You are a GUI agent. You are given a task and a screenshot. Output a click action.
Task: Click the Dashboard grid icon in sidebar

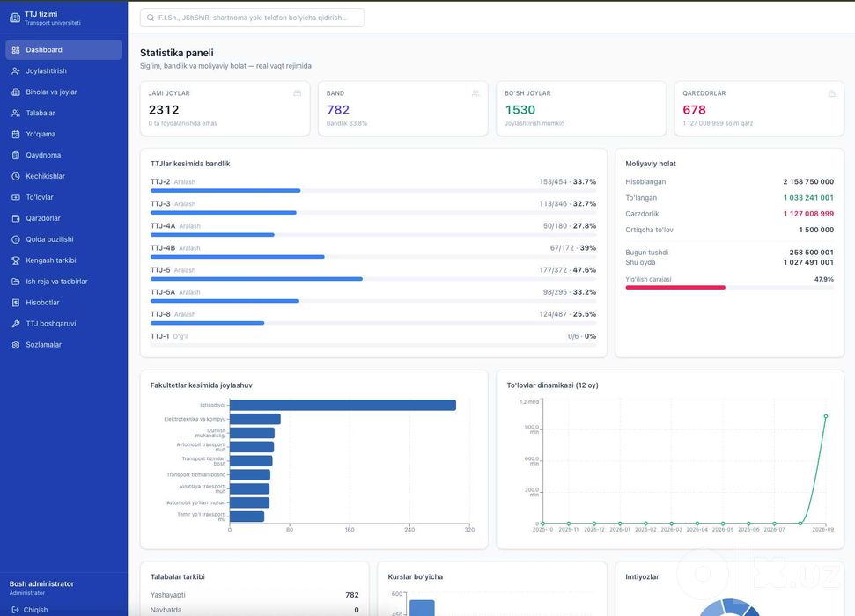pos(16,49)
